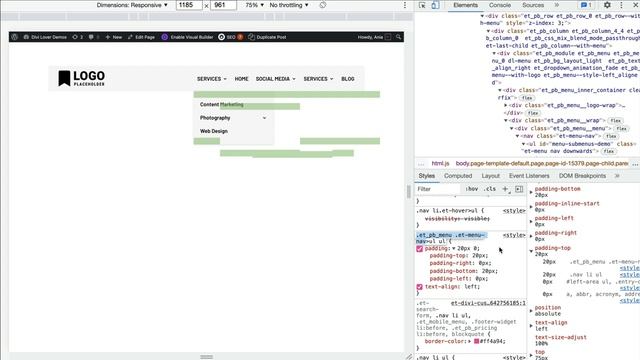This screenshot has height=360, width=640.
Task: Collapse the nav et-menu-nav node
Action: coord(518,136)
